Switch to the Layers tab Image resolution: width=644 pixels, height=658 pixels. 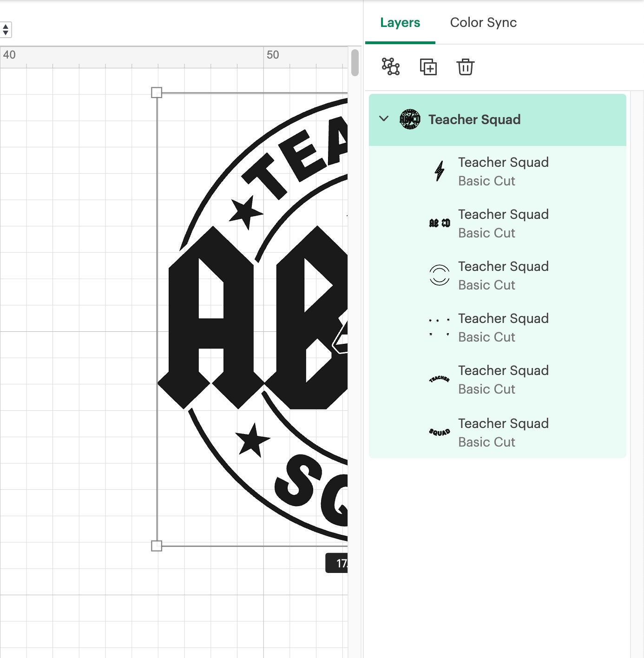(x=400, y=22)
